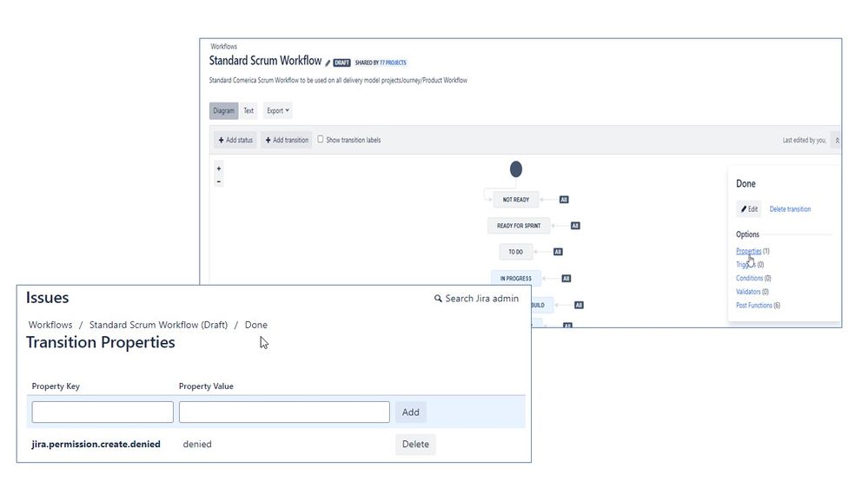Toggle Show transition labels checkbox
The width and height of the screenshot is (868, 488).
pyautogui.click(x=320, y=140)
